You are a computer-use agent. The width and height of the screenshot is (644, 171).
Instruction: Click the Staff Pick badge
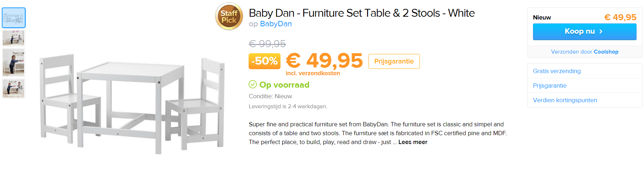coord(229,16)
